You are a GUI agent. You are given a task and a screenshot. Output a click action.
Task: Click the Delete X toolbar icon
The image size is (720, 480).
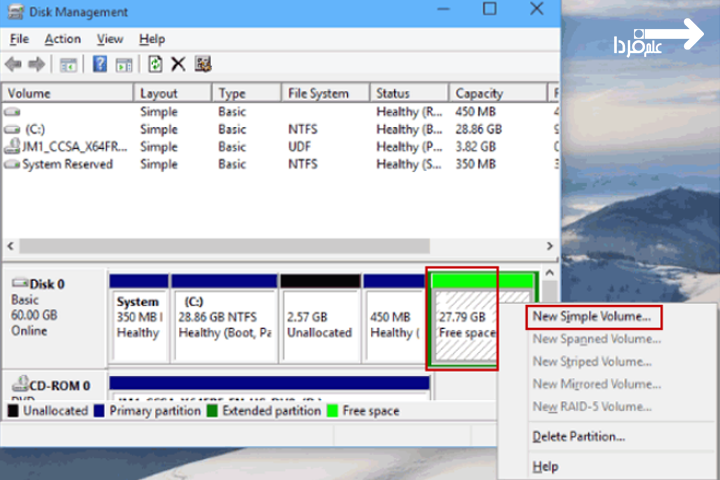pos(178,64)
